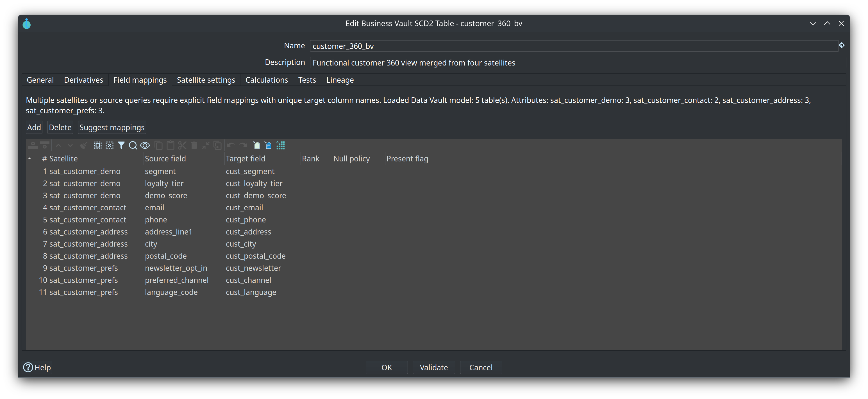Click the move row down arrow

(x=70, y=145)
